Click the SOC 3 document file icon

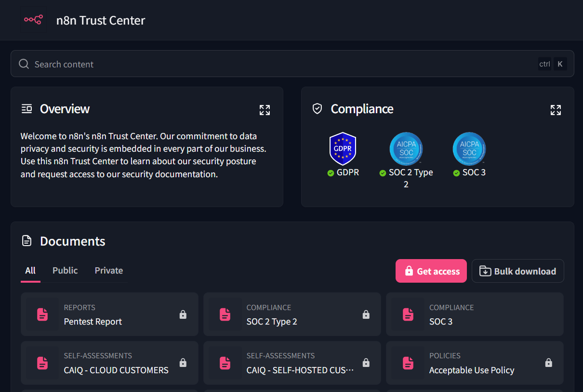coord(408,314)
